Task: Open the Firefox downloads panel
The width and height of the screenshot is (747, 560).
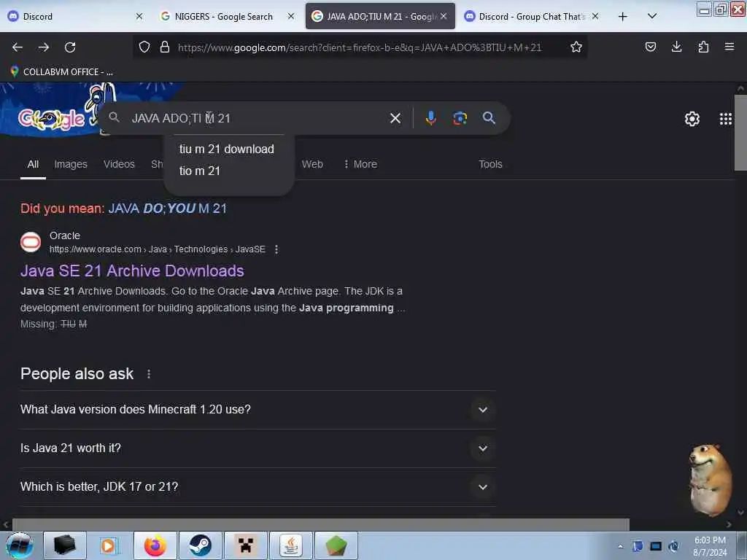Action: pyautogui.click(x=676, y=47)
